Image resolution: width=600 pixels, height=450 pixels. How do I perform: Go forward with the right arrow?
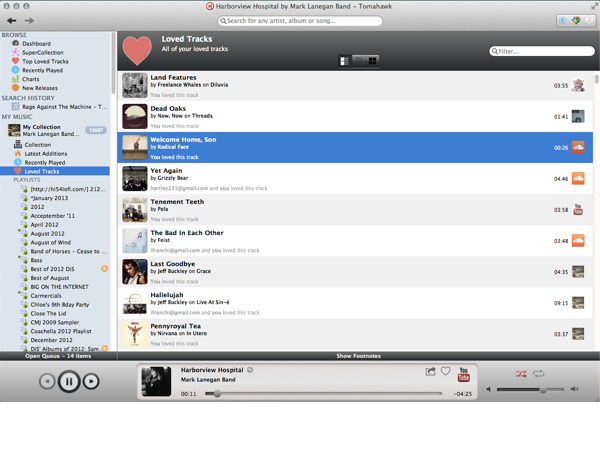29,21
